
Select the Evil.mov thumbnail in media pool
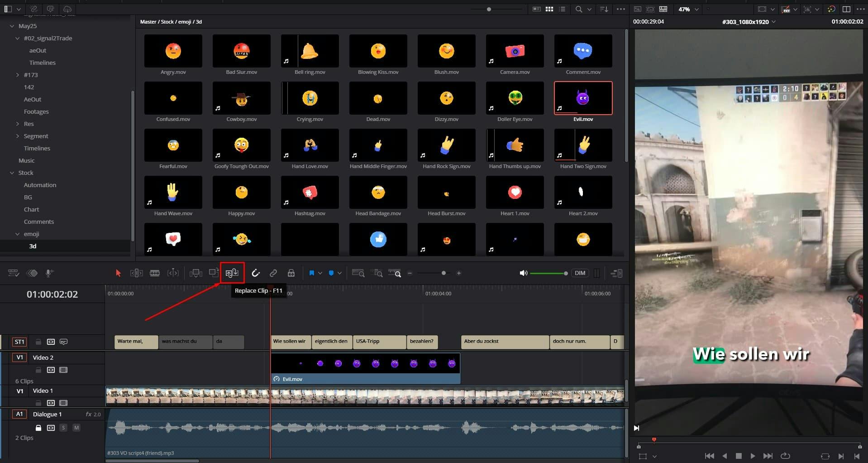click(x=583, y=98)
